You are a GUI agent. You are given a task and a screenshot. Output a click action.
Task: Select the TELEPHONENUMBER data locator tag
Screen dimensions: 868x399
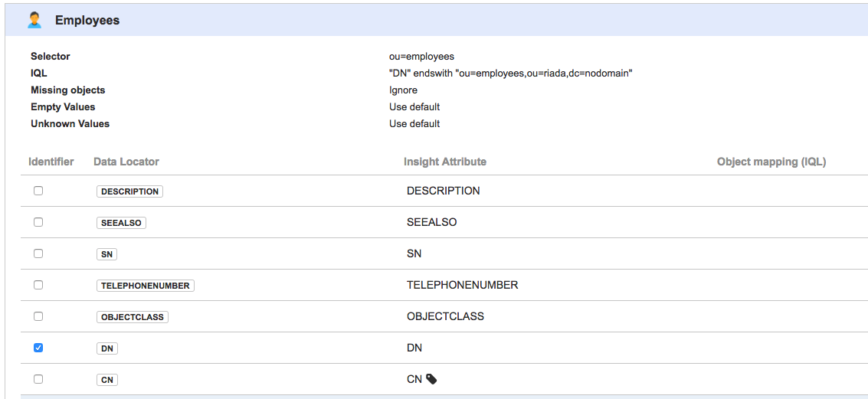click(x=146, y=286)
